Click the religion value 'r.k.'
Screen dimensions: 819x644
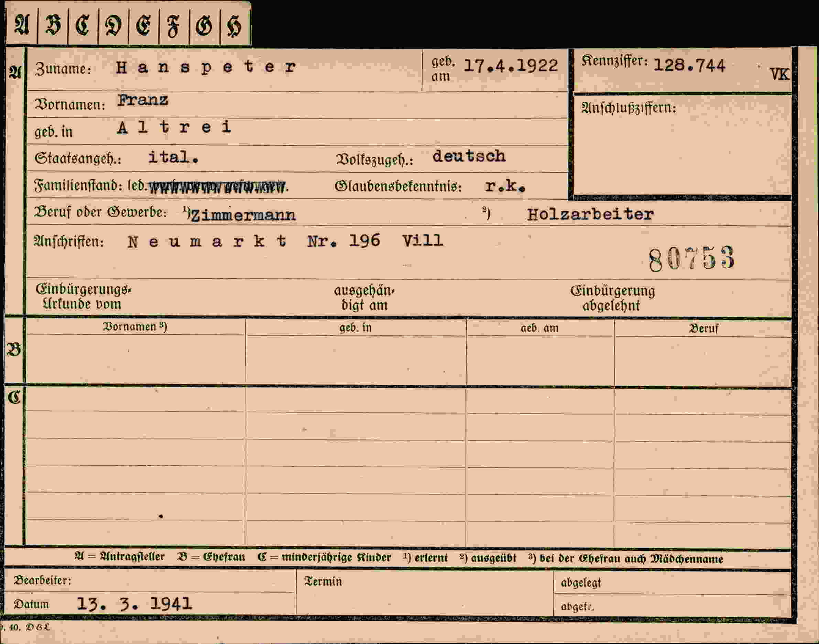click(x=505, y=186)
